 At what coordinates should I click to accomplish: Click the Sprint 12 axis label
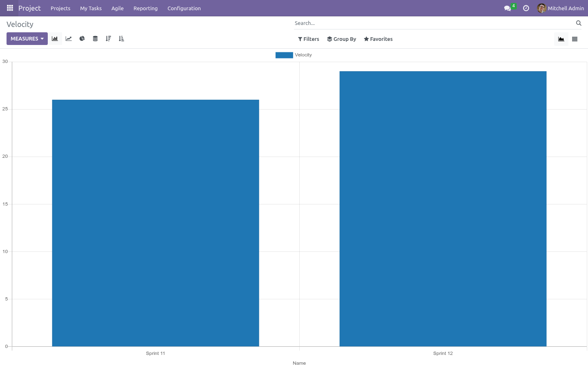coord(443,353)
